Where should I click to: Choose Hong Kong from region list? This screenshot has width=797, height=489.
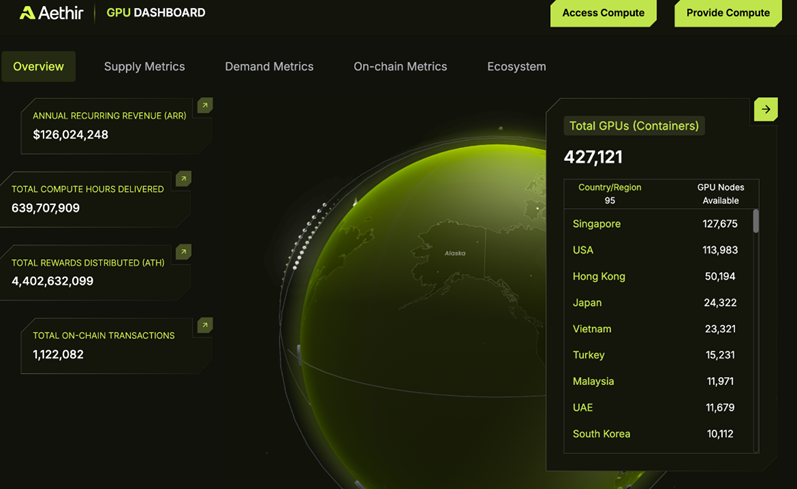(x=599, y=276)
